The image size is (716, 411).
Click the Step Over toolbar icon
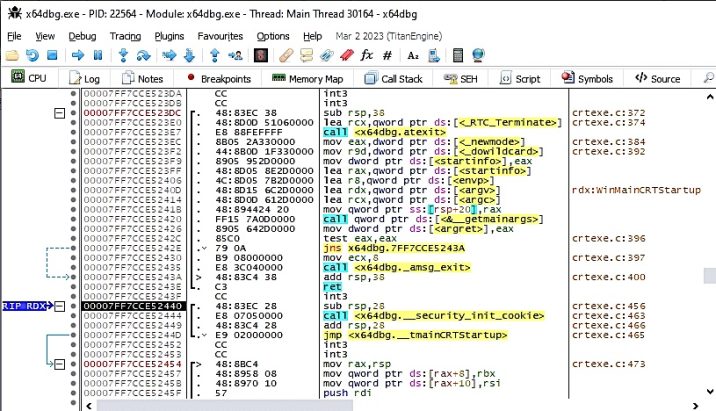coord(145,55)
